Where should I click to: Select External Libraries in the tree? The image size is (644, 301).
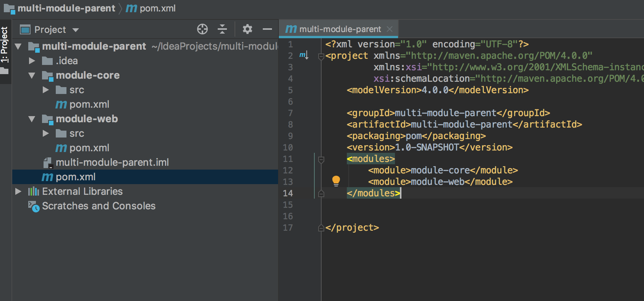pos(83,191)
